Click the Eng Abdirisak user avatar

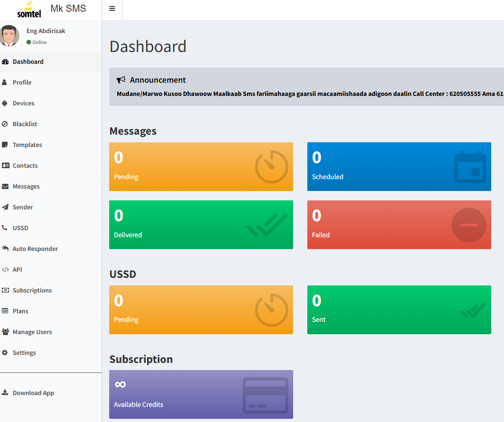click(9, 36)
